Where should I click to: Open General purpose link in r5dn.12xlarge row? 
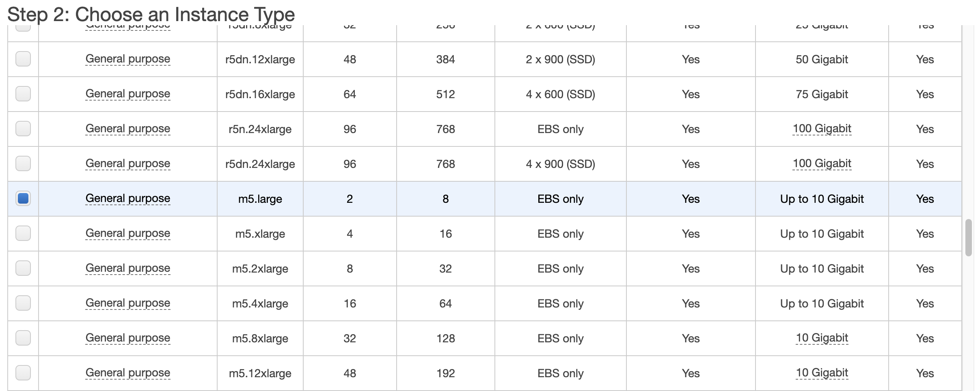127,59
